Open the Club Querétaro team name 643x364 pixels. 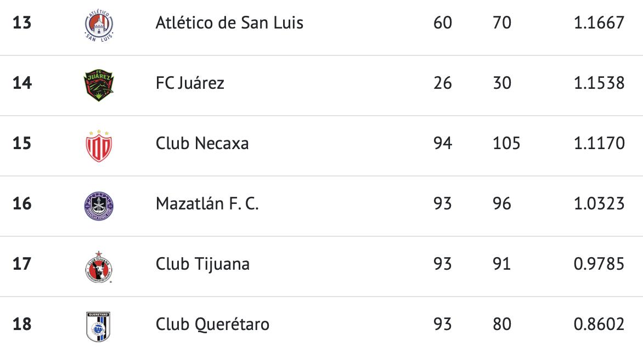[212, 325]
